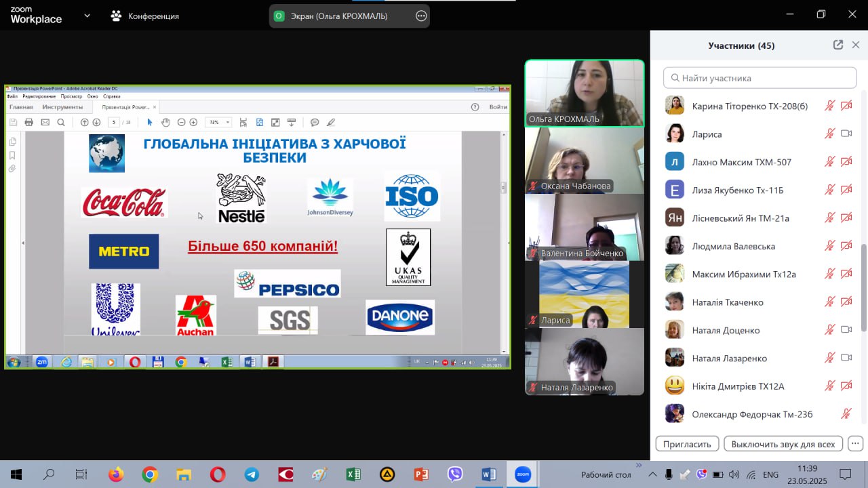This screenshot has width=868, height=488.
Task: Click Zoom icon on taskbar
Action: point(523,474)
